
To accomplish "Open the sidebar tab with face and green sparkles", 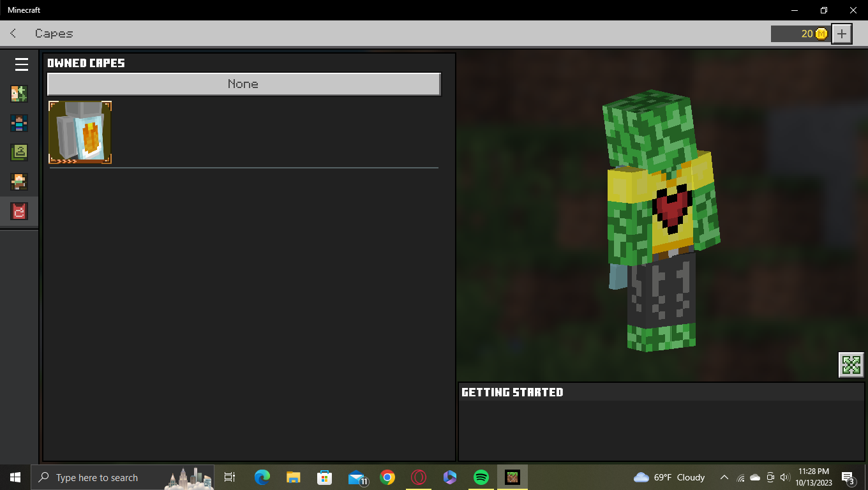I will (x=19, y=94).
